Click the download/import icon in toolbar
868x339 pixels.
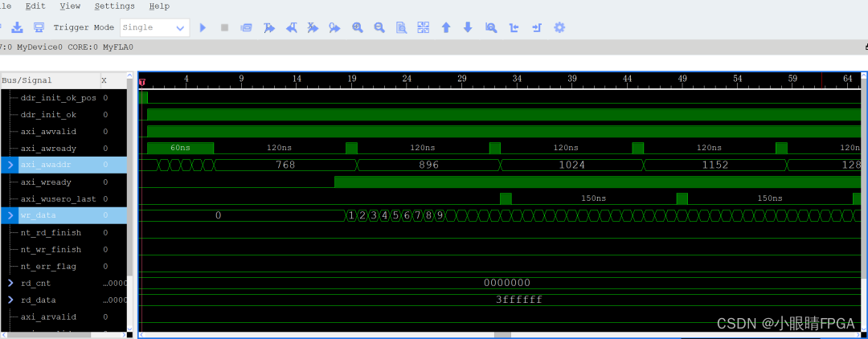point(17,27)
